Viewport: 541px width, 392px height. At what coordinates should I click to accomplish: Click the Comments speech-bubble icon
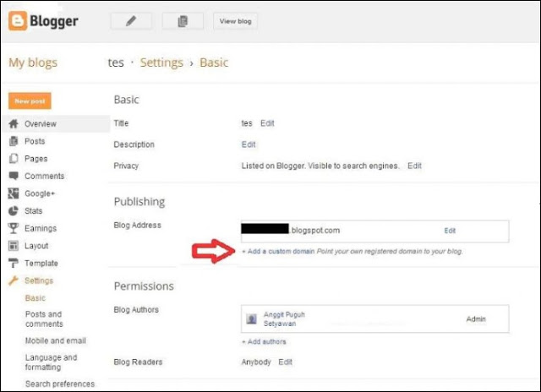(x=14, y=176)
